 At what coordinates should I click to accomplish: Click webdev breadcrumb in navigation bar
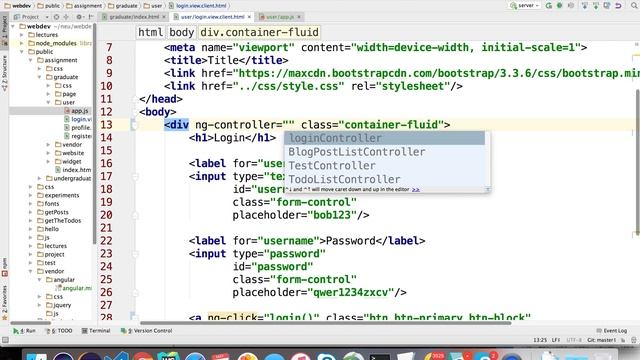click(18, 6)
